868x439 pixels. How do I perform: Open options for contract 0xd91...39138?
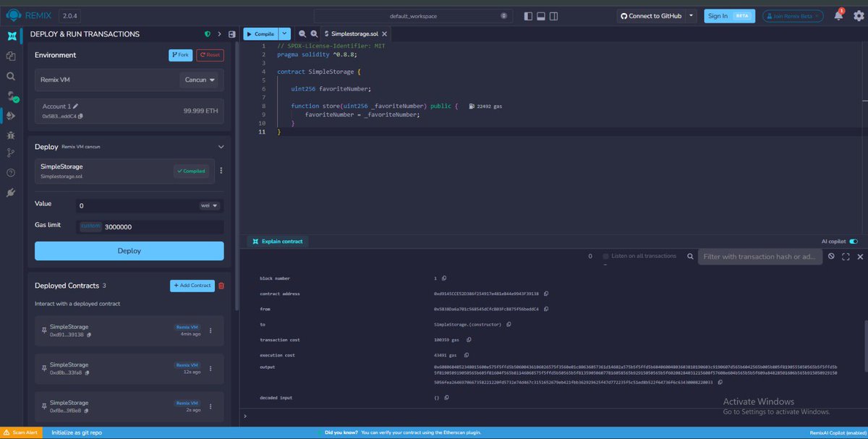(x=210, y=331)
